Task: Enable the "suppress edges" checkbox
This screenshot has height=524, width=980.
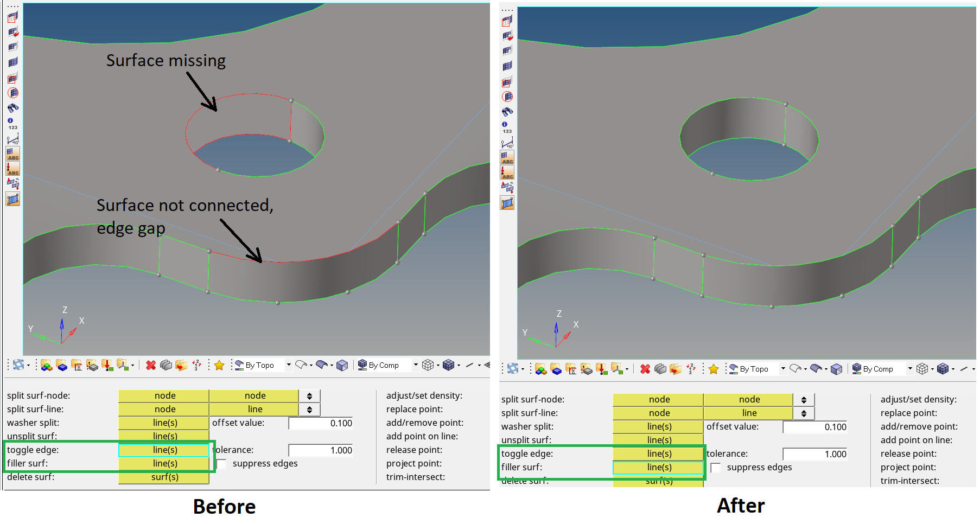Action: pos(222,463)
